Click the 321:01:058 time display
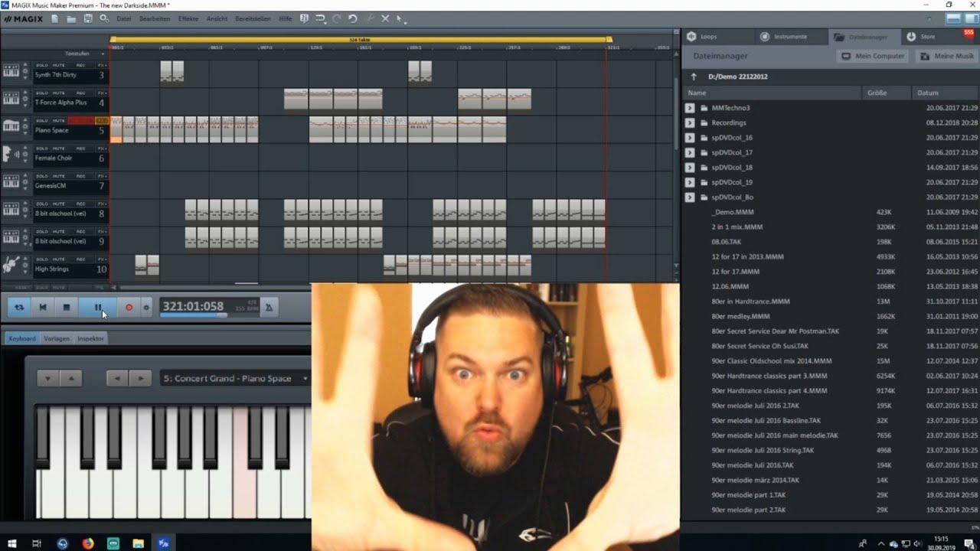 193,306
